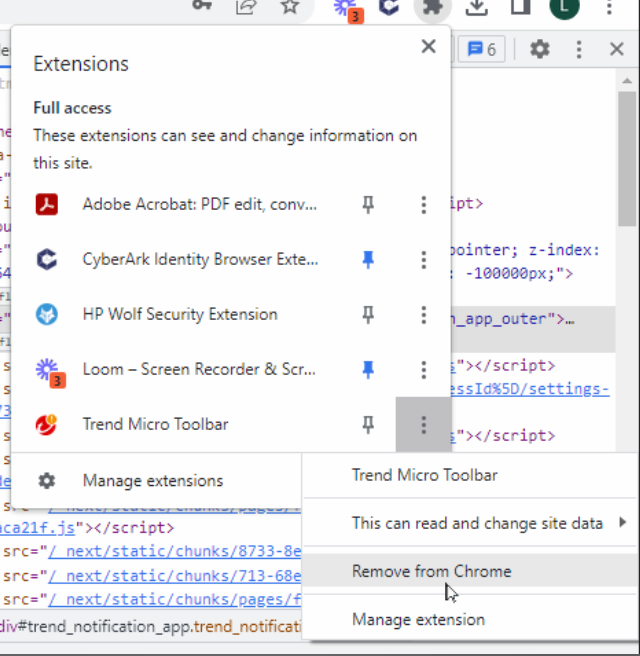Bookmark this page with the star icon
This screenshot has height=656, width=640.
[x=289, y=8]
